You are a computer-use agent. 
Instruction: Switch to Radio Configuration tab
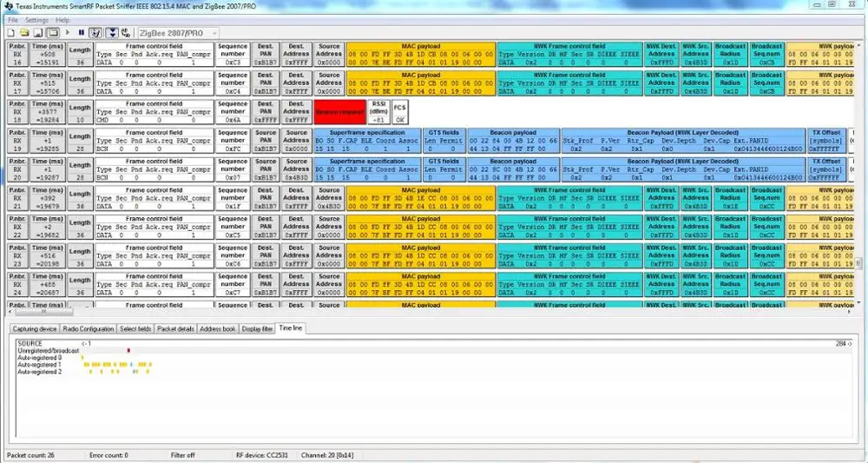pos(88,329)
